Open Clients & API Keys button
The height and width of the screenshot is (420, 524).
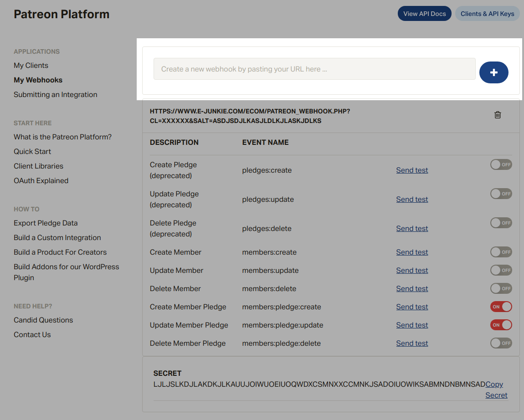[x=487, y=14]
